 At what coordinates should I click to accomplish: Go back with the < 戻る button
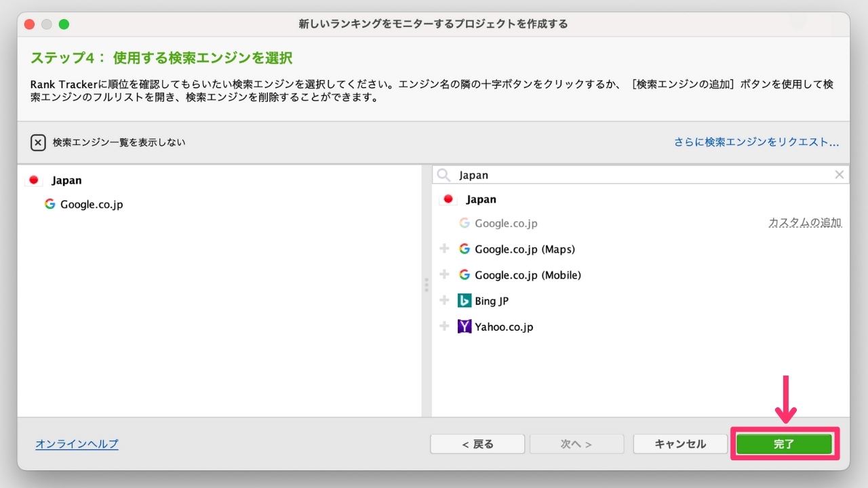(x=477, y=444)
